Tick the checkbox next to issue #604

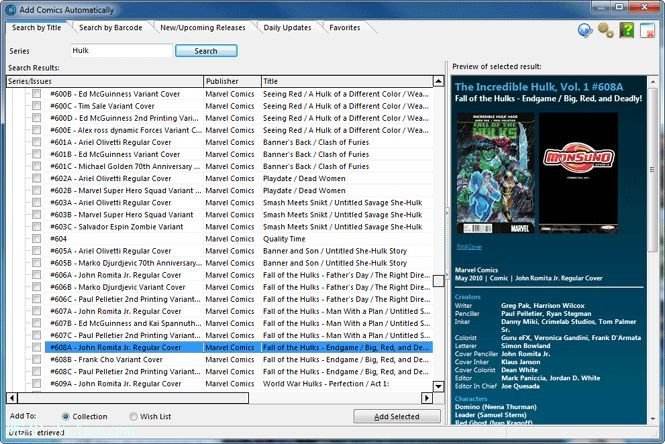pos(36,239)
